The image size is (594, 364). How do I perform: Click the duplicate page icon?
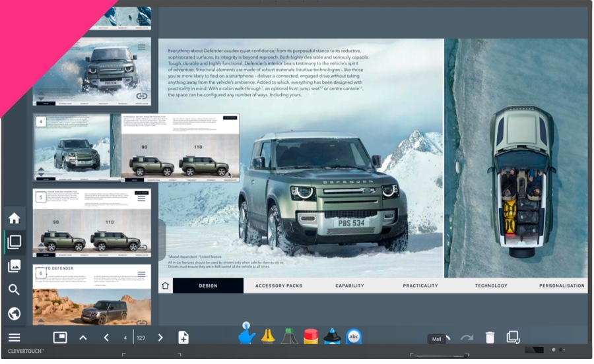[x=513, y=338]
